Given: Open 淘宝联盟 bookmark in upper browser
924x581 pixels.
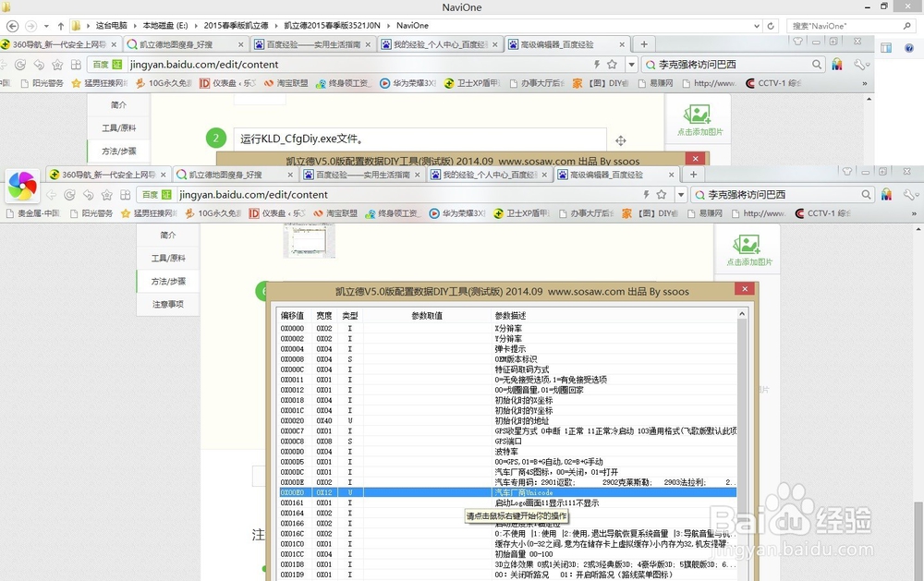Looking at the screenshot, I should [x=286, y=83].
